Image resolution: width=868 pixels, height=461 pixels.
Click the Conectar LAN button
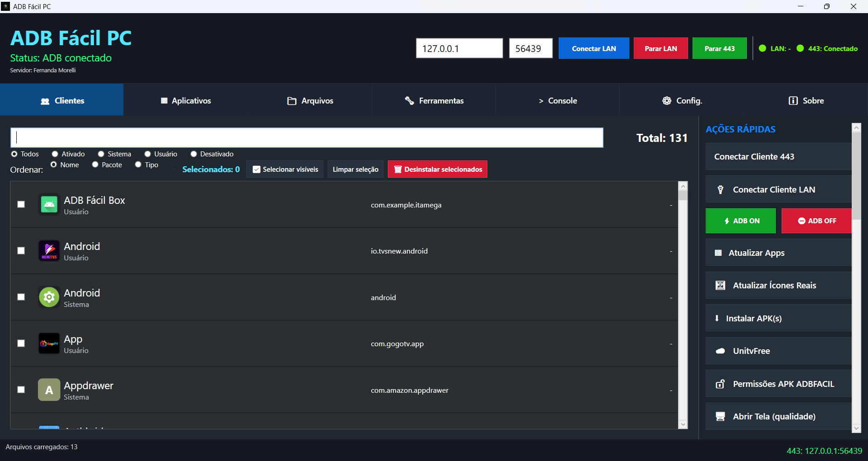click(594, 48)
